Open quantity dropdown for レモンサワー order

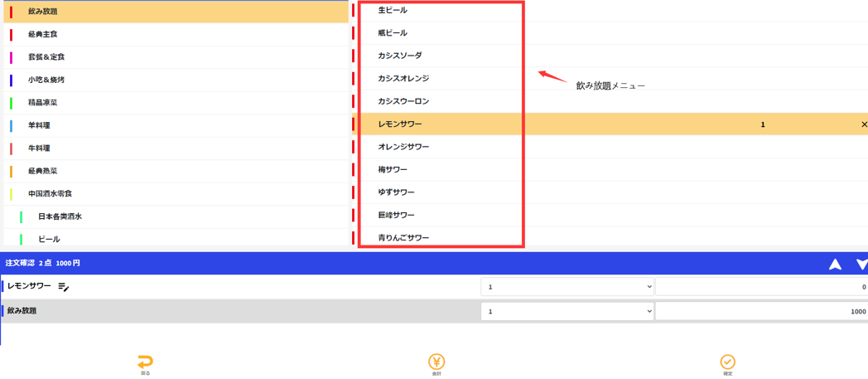[567, 287]
